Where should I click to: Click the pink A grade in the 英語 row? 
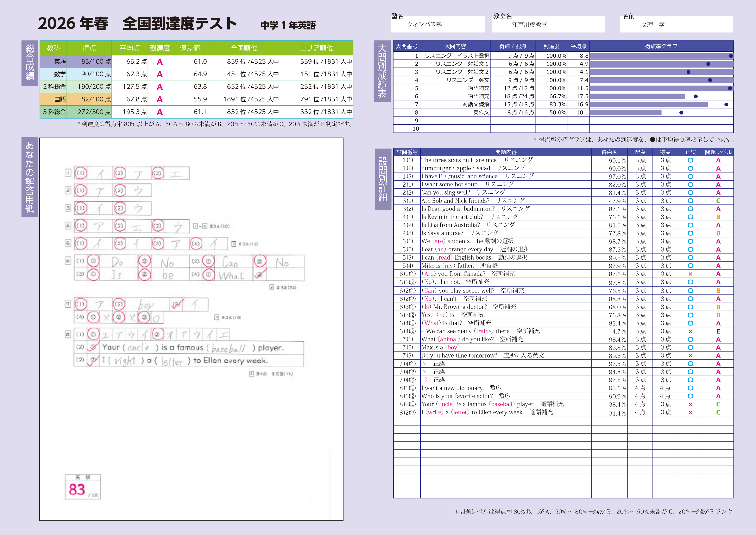(160, 62)
